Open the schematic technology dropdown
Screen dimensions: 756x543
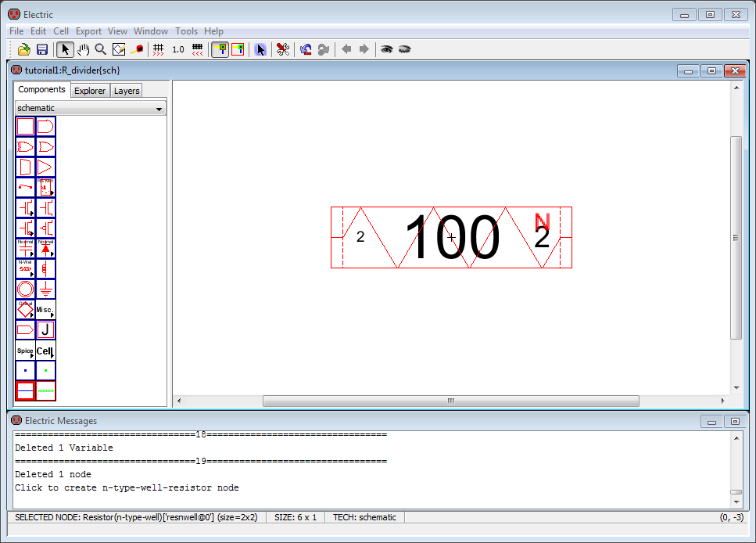tap(91, 109)
